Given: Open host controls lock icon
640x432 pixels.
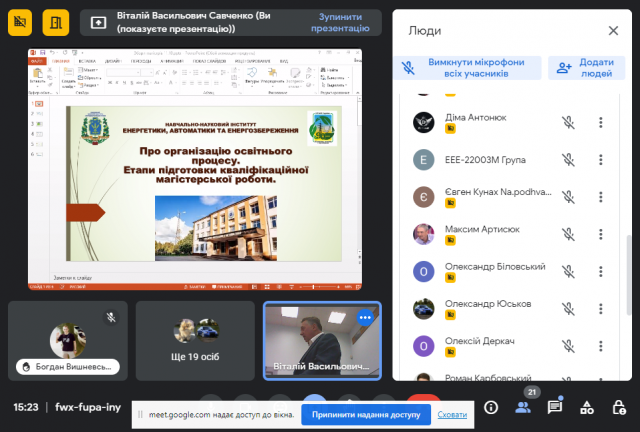Looking at the screenshot, I should 618,407.
